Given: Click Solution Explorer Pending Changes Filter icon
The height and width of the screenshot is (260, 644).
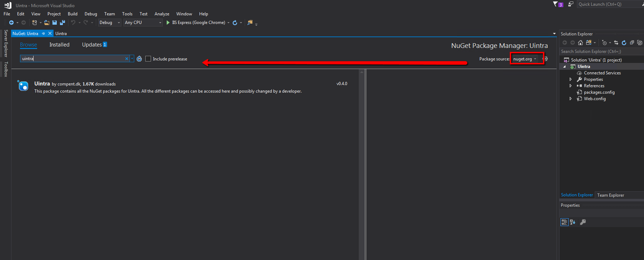Looking at the screenshot, I should click(604, 43).
